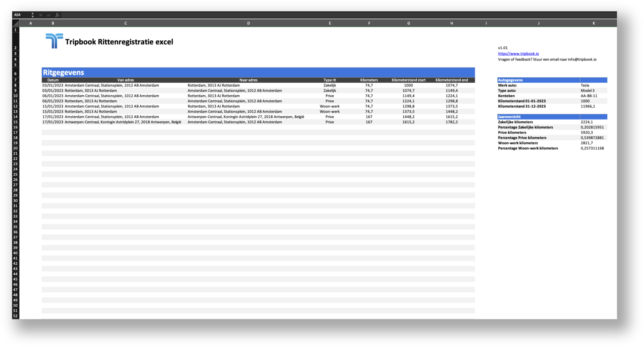Click the cancel (X) icon in formula bar
This screenshot has height=347, width=644.
[41, 15]
